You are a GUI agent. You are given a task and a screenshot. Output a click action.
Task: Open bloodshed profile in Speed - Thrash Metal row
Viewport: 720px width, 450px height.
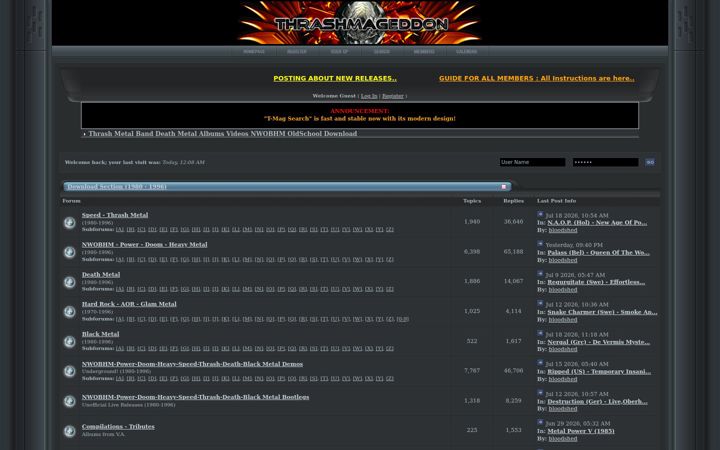click(563, 230)
